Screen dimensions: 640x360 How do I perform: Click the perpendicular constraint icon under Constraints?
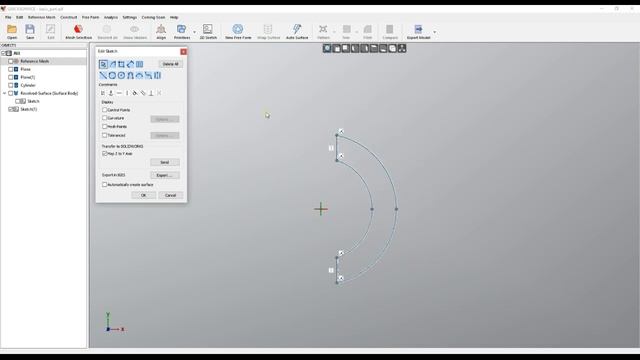151,93
